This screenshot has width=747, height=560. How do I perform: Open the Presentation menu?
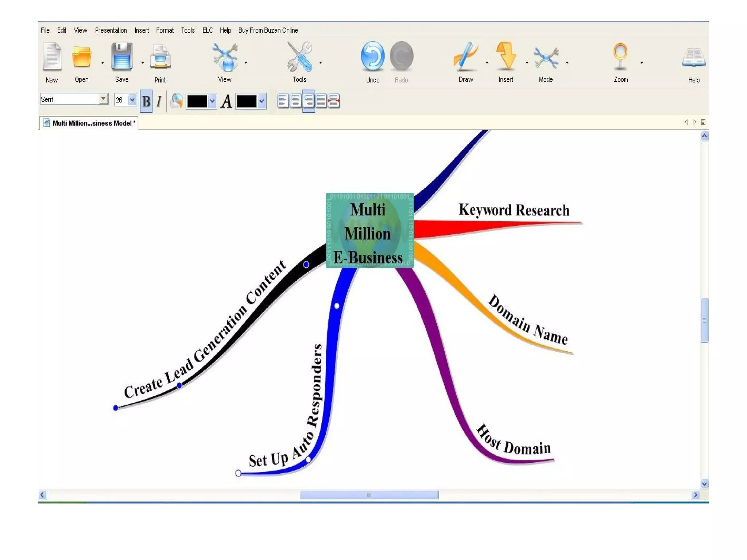[x=111, y=30]
